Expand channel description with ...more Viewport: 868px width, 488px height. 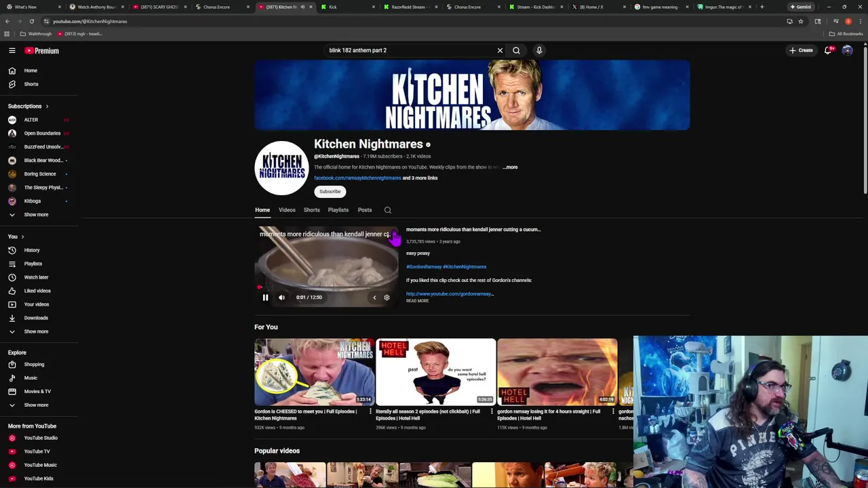(x=511, y=167)
